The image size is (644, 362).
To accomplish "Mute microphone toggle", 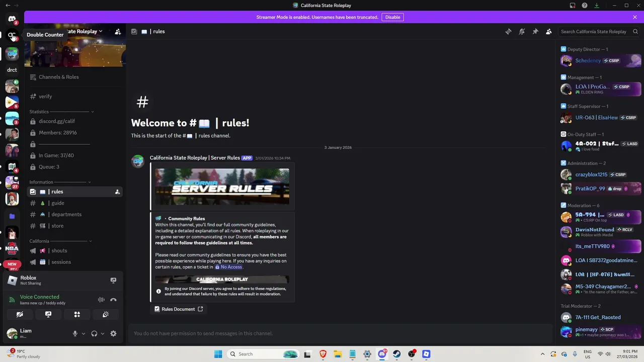I will pos(75,333).
